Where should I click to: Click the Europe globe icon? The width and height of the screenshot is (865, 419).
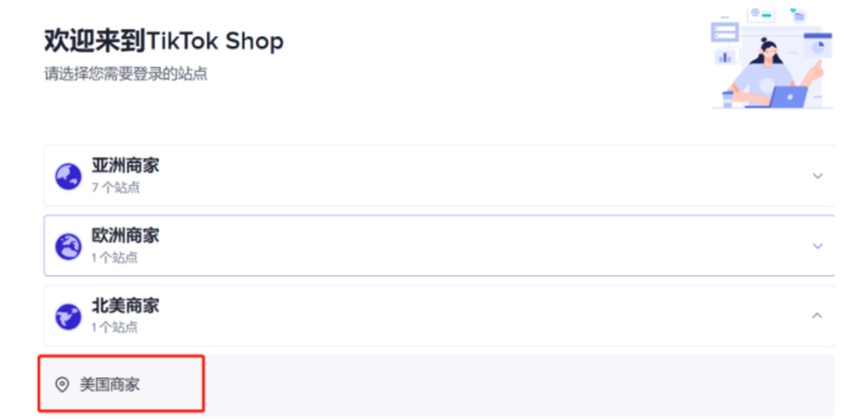pyautogui.click(x=68, y=246)
